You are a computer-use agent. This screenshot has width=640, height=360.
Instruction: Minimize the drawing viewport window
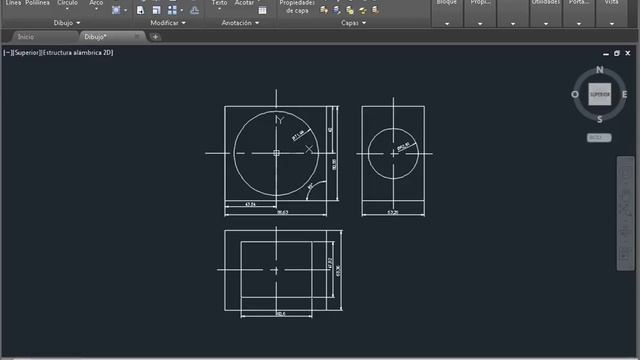click(606, 53)
